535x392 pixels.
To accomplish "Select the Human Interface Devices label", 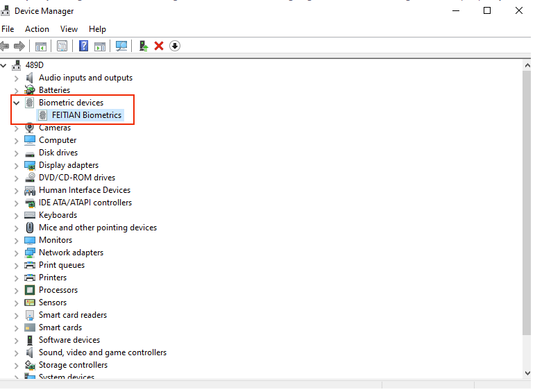I will click(x=85, y=190).
